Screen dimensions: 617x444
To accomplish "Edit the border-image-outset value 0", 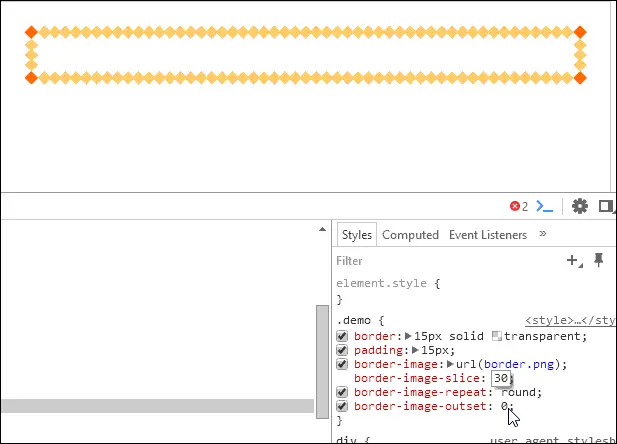I will (x=504, y=406).
